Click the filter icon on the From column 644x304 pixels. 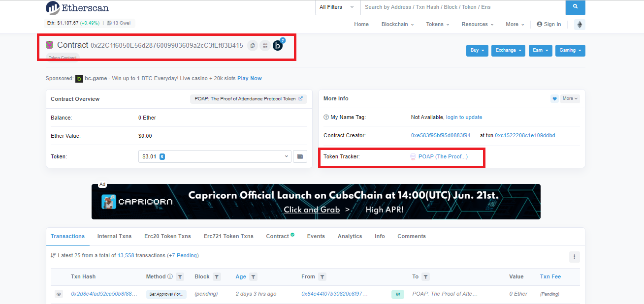[322, 277]
